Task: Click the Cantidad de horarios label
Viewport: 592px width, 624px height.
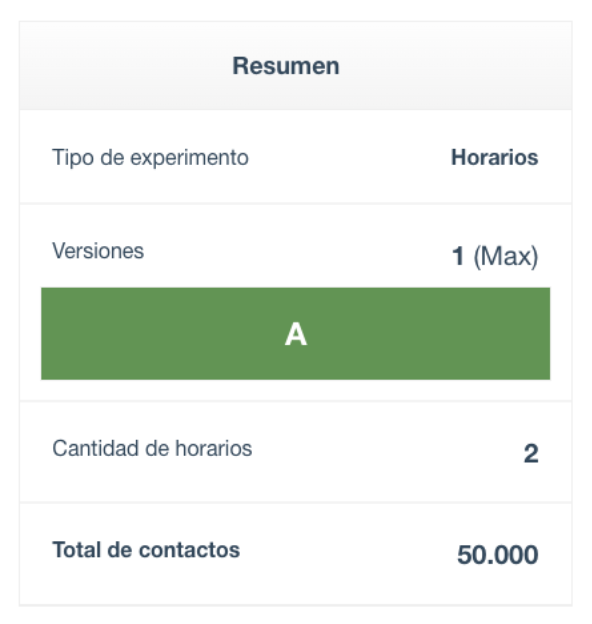Action: coord(152,448)
